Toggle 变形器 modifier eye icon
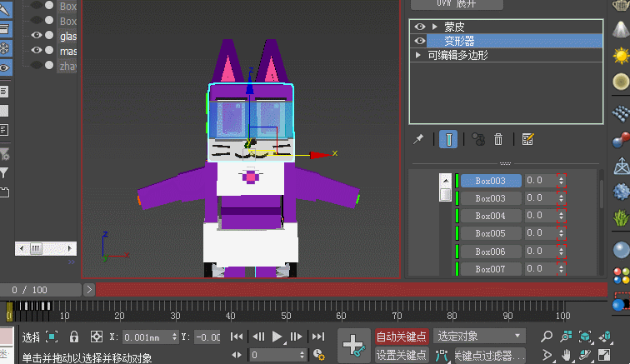The height and width of the screenshot is (364, 630). coord(420,41)
